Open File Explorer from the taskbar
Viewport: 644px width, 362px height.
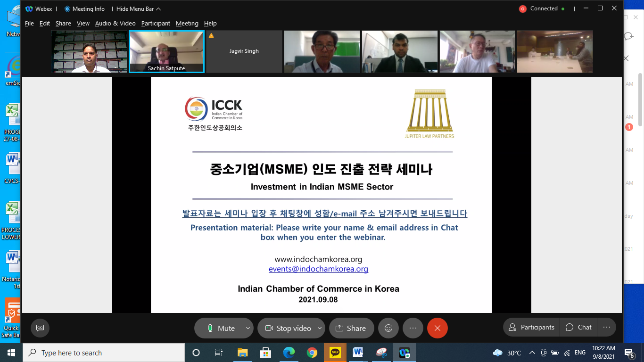(242, 353)
